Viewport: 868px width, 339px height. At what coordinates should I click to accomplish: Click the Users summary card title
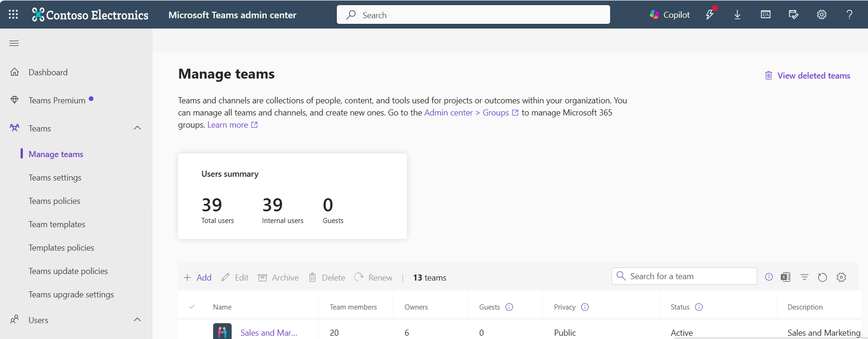point(230,174)
